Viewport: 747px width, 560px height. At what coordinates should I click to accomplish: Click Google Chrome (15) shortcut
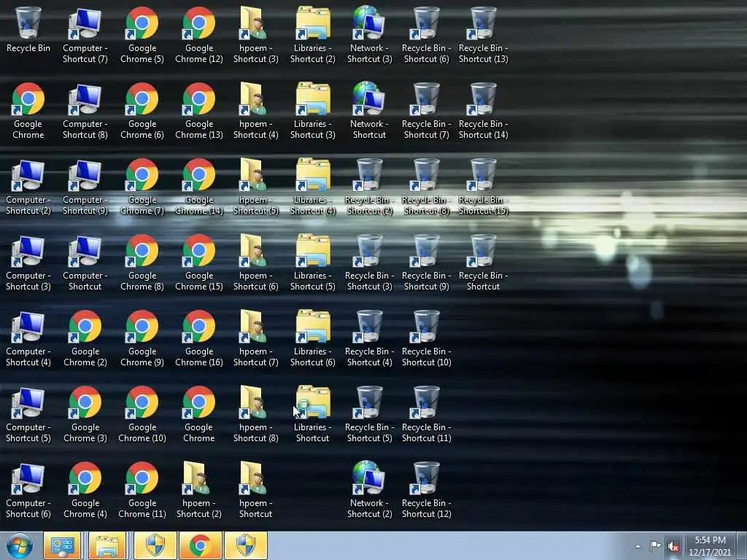[x=198, y=262]
